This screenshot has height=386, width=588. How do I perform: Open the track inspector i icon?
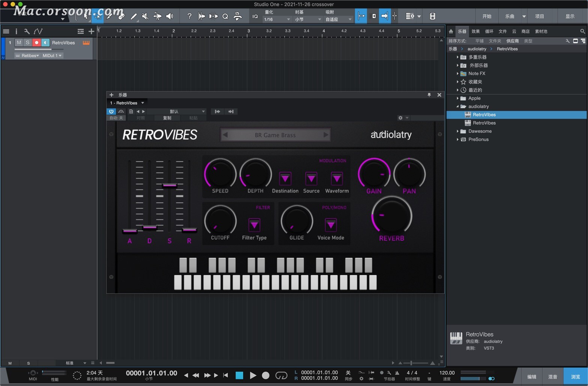pyautogui.click(x=16, y=31)
